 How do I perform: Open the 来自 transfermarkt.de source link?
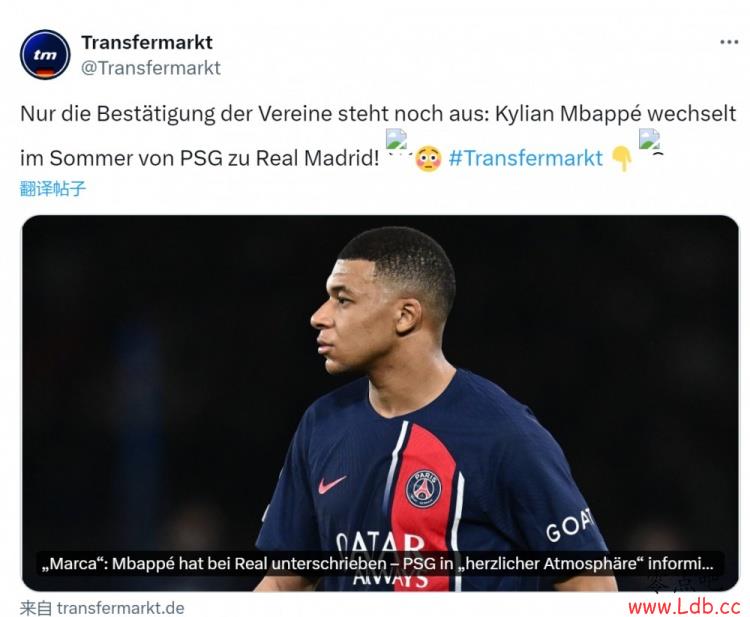pos(102,608)
